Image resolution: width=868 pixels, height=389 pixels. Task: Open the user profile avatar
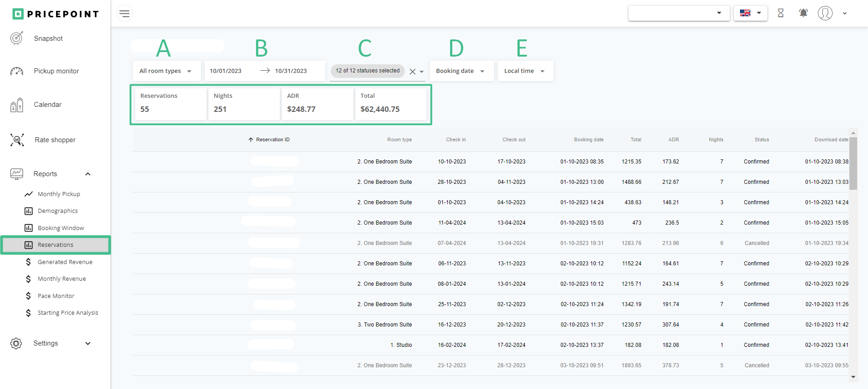pos(825,13)
